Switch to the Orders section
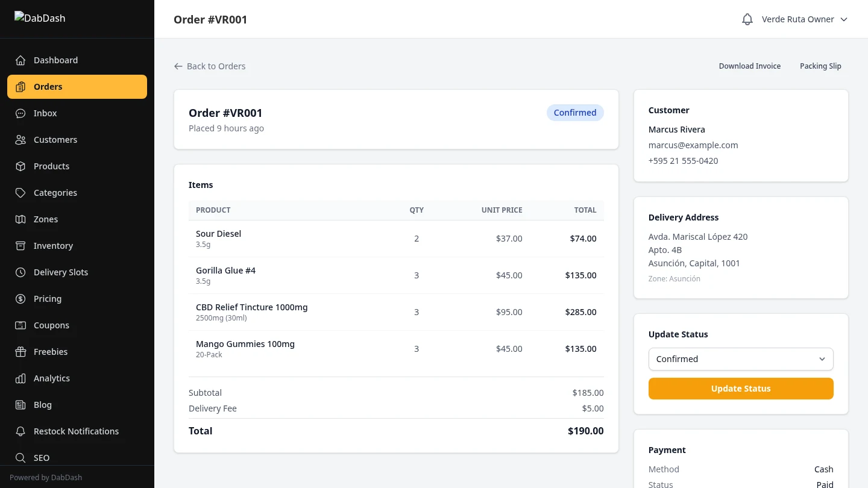868x488 pixels. coord(48,87)
